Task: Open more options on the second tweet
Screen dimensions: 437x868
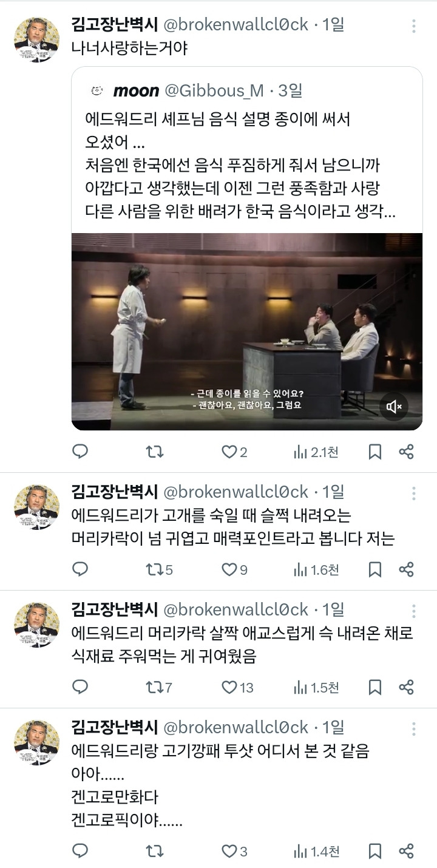Action: click(x=414, y=493)
